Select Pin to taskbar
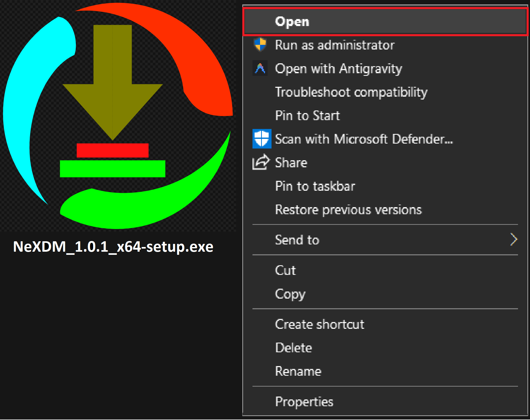Viewport: 530px width, 420px height. coord(315,186)
